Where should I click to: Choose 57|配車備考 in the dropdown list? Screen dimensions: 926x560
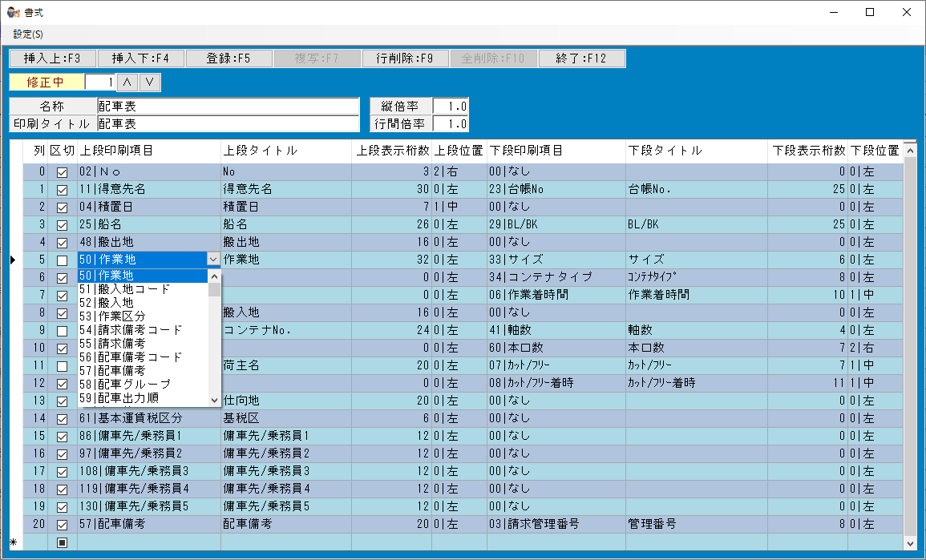[112, 371]
